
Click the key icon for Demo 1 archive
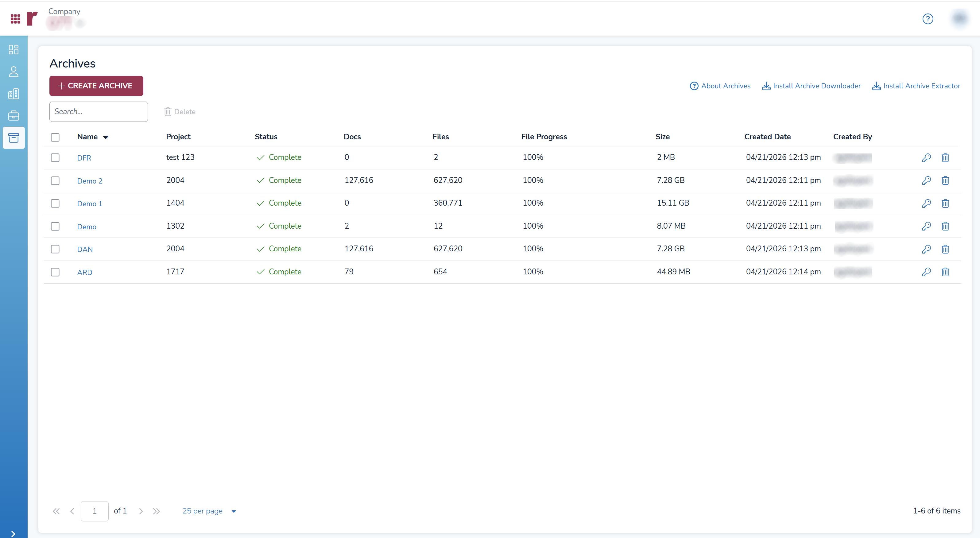pyautogui.click(x=926, y=203)
